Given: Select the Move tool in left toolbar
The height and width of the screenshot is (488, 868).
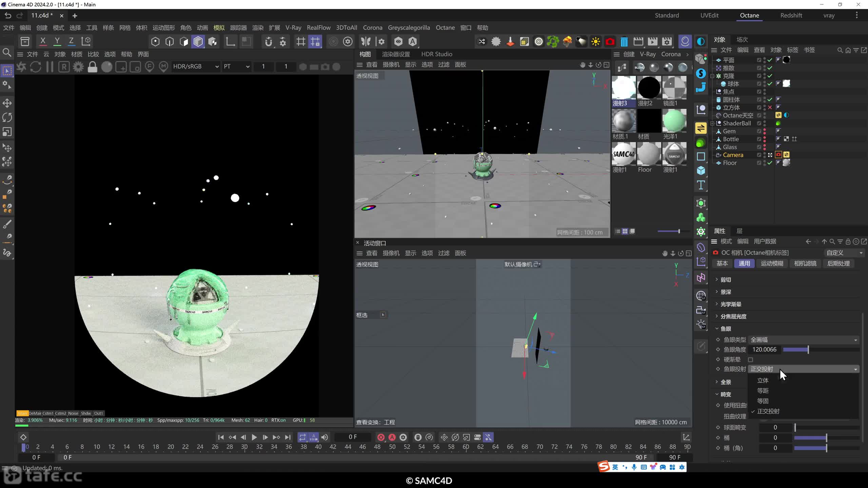Looking at the screenshot, I should (x=7, y=103).
